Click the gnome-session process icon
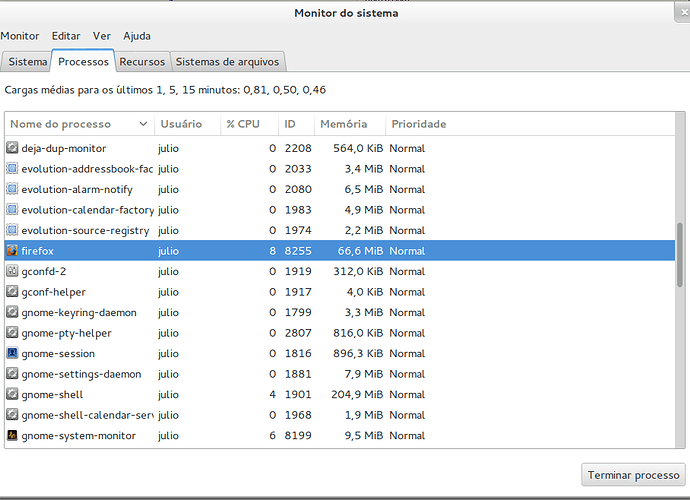 click(x=12, y=353)
